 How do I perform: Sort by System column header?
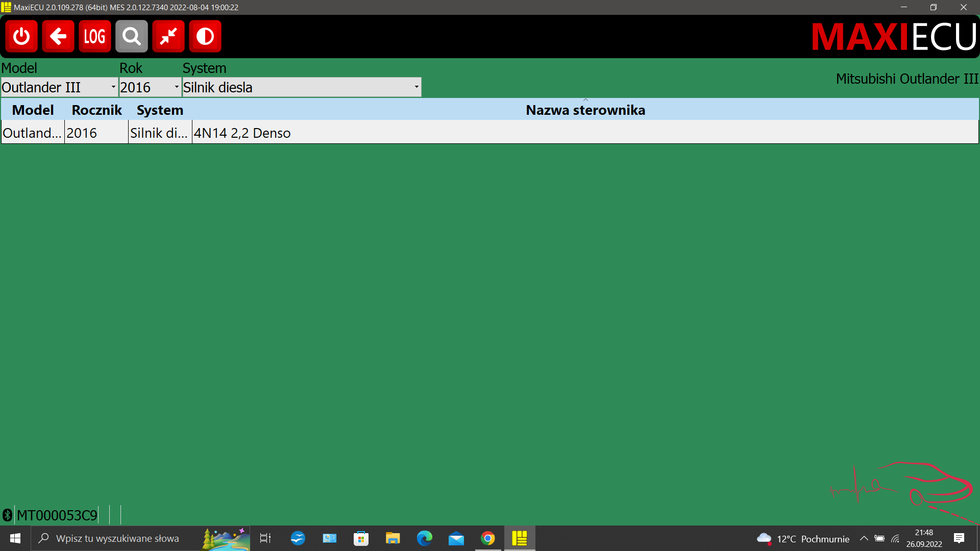pos(160,110)
